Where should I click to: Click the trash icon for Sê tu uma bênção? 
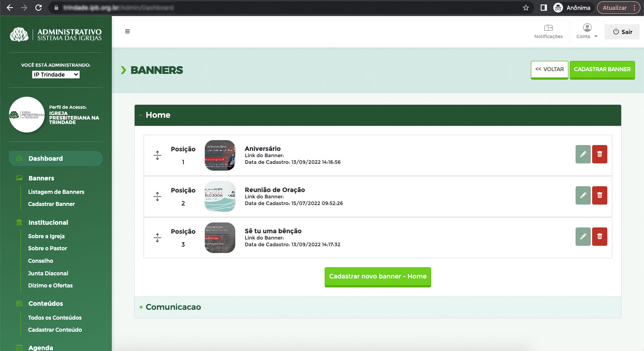[599, 237]
